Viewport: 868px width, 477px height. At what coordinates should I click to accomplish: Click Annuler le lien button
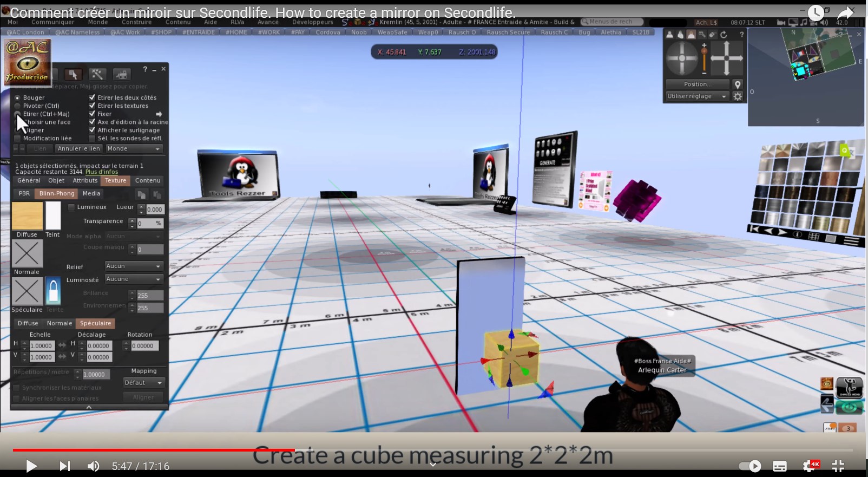pos(79,149)
